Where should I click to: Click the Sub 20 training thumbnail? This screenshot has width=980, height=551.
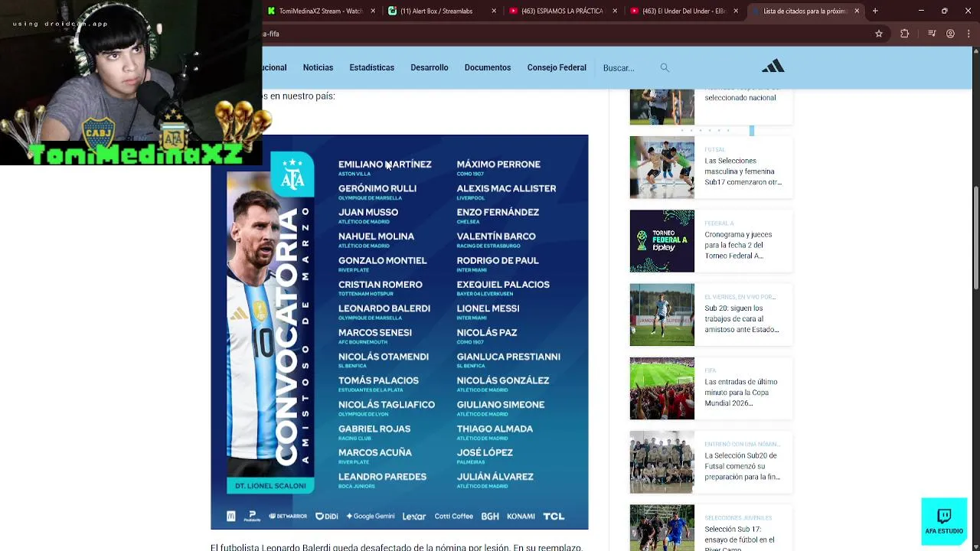click(661, 315)
